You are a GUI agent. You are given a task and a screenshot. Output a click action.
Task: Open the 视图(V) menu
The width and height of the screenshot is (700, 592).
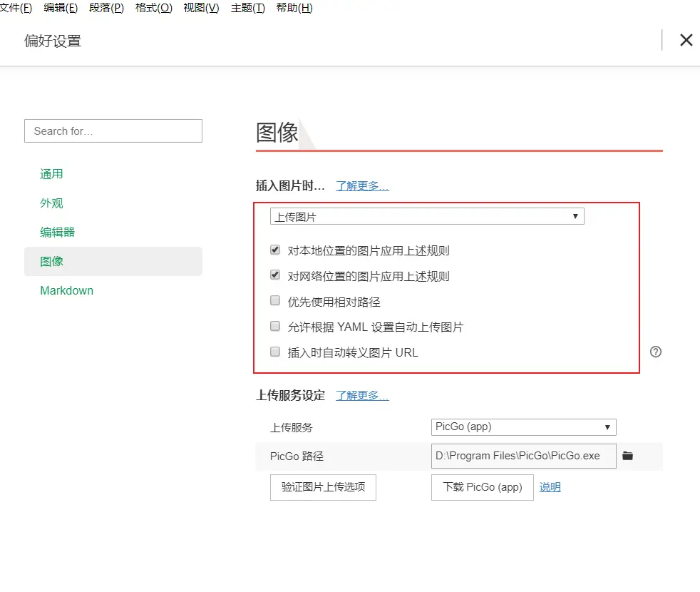tap(201, 8)
